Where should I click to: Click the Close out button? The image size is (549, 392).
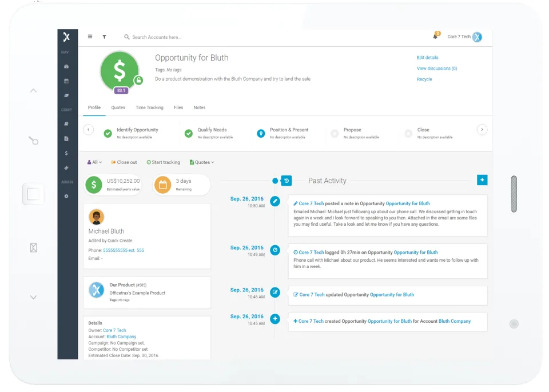pos(124,162)
